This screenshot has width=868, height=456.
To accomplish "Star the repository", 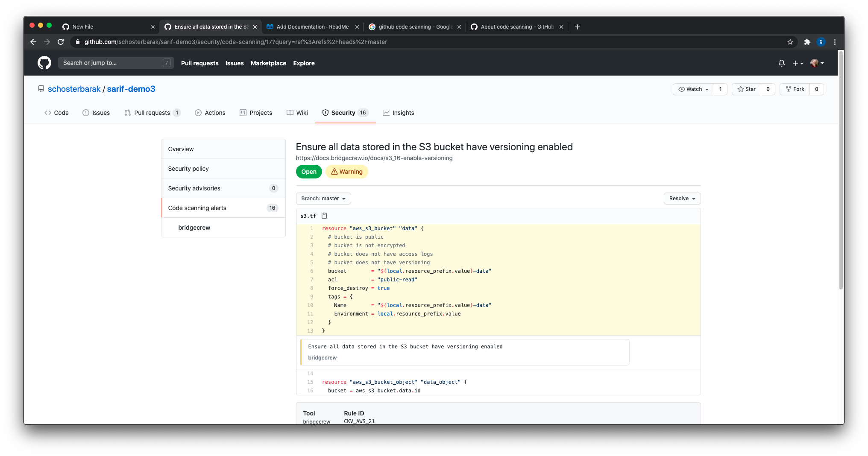I will 747,89.
